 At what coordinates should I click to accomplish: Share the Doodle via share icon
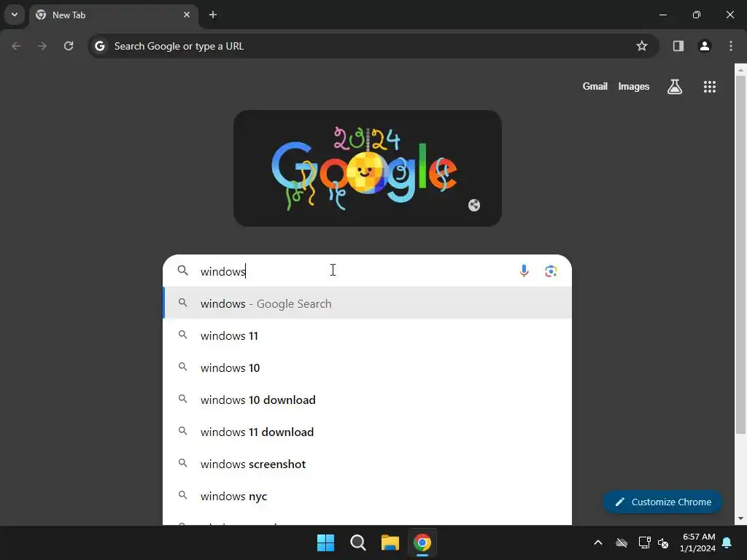[474, 205]
